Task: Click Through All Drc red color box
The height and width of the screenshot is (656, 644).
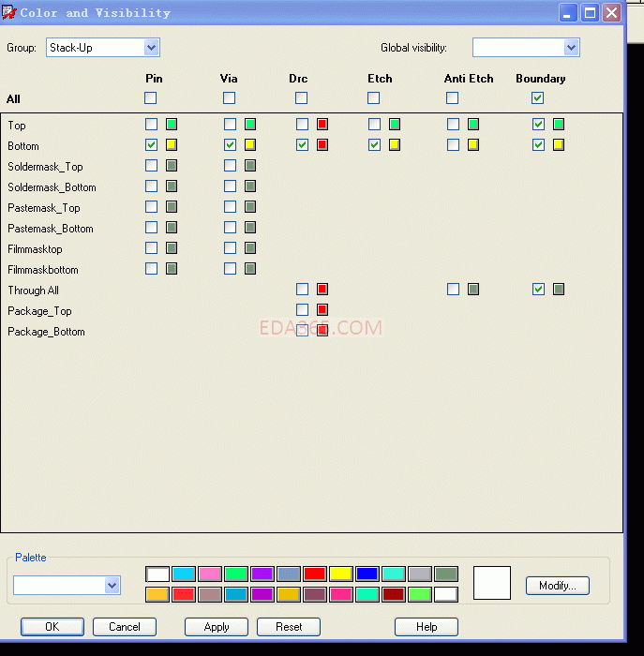Action: pyautogui.click(x=322, y=289)
